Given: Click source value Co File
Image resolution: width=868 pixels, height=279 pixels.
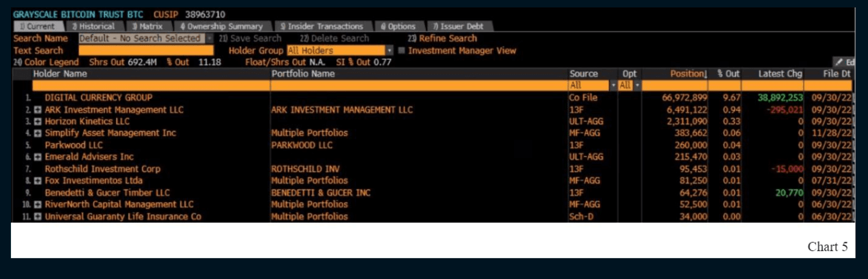Looking at the screenshot, I should point(583,98).
